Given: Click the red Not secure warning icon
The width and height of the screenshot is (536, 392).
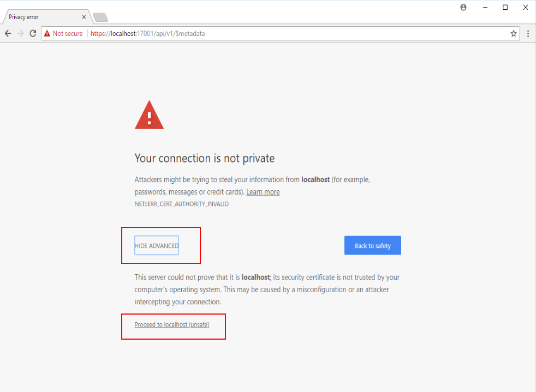Looking at the screenshot, I should (47, 34).
